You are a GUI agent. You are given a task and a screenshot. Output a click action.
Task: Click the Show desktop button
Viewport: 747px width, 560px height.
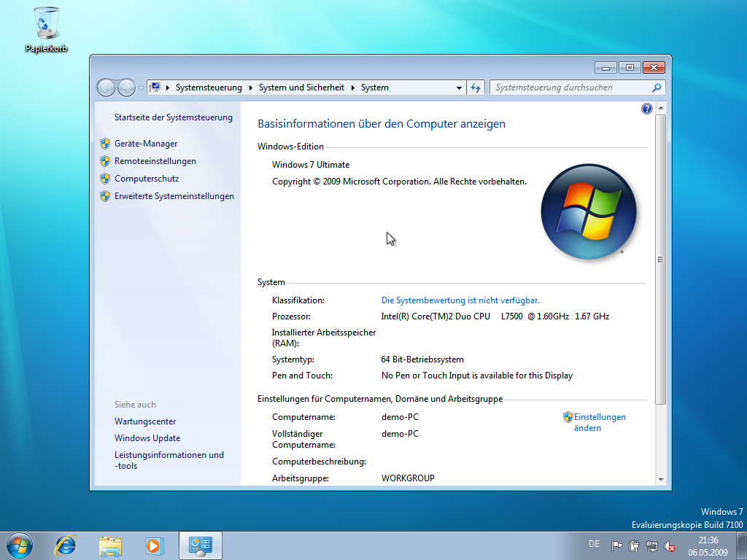742,545
